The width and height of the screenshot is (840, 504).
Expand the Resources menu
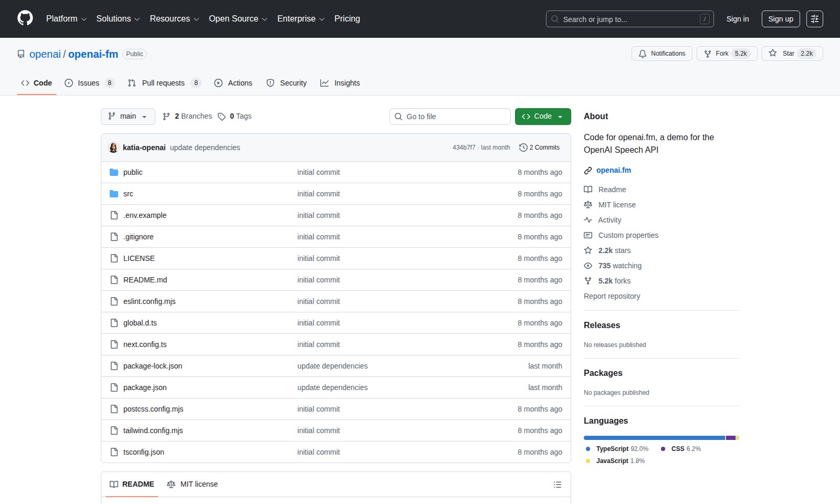click(174, 19)
